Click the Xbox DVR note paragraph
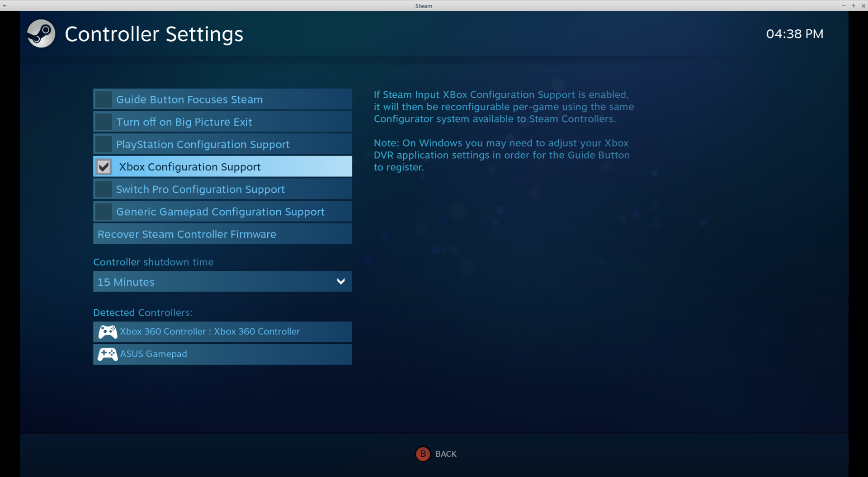 click(x=502, y=155)
